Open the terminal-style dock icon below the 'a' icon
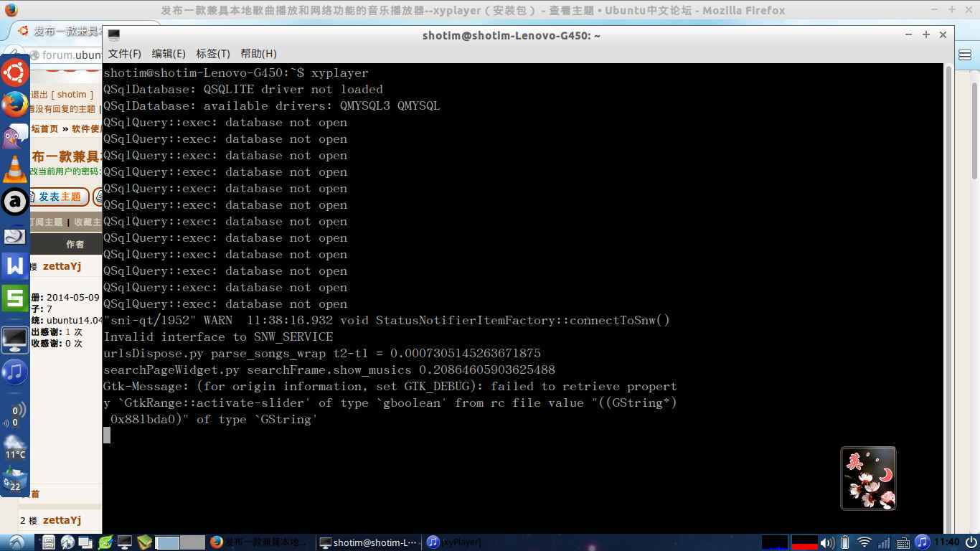The width and height of the screenshot is (980, 551). (14, 235)
